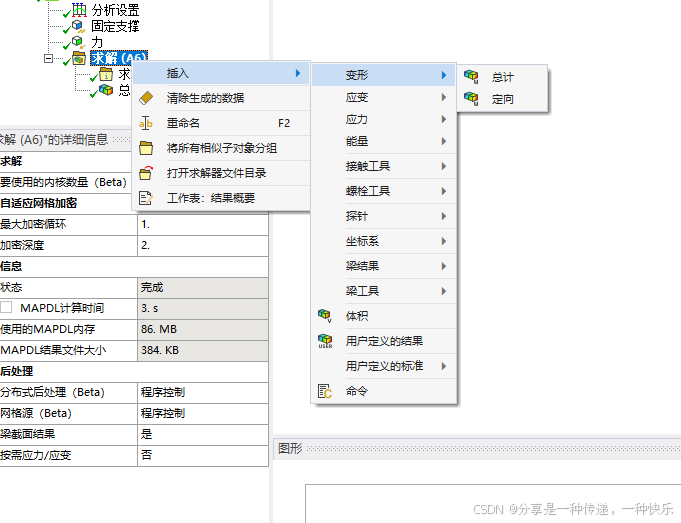Insert 定向 directional deformation

point(502,99)
